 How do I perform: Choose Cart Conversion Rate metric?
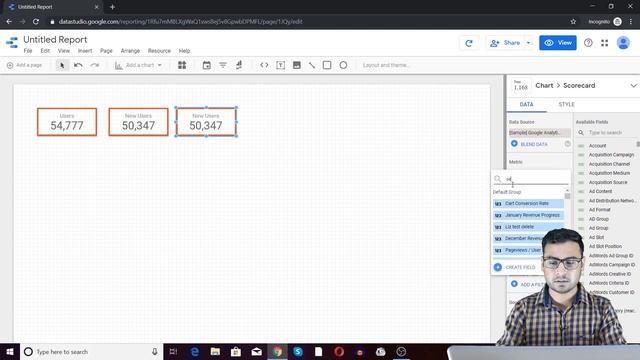pos(528,203)
